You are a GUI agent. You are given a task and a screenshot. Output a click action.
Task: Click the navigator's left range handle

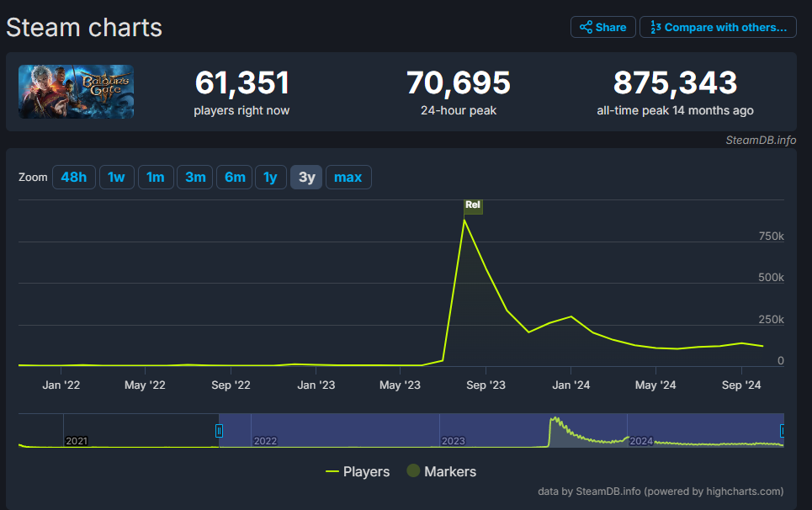coord(219,431)
